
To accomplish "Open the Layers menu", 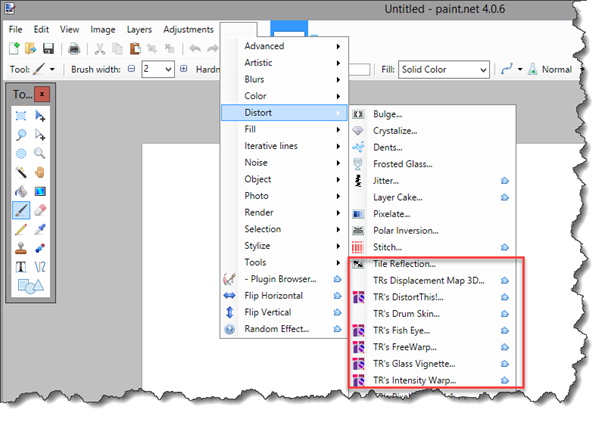I will (x=139, y=29).
